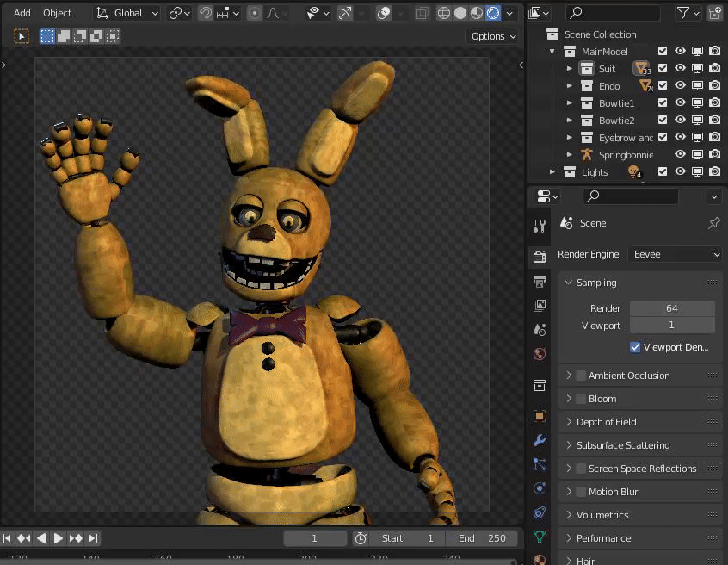Enable the Bloom checkbox
This screenshot has height=565, width=728.
point(581,399)
